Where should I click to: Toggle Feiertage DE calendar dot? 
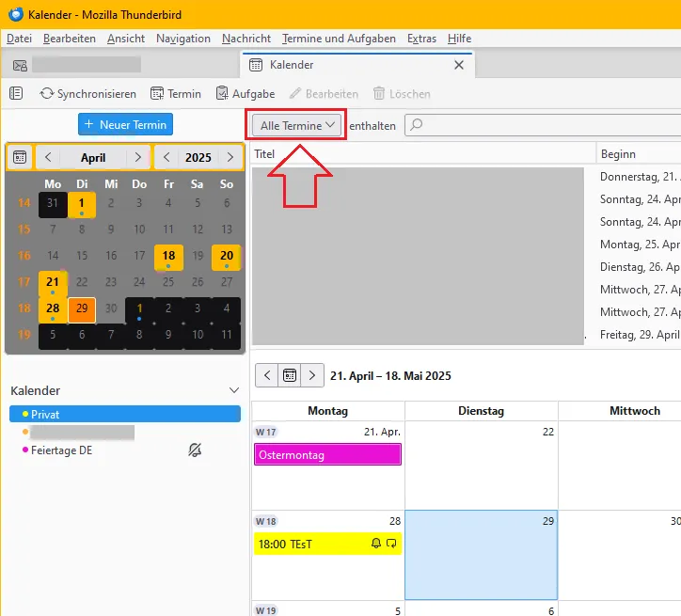(x=25, y=450)
